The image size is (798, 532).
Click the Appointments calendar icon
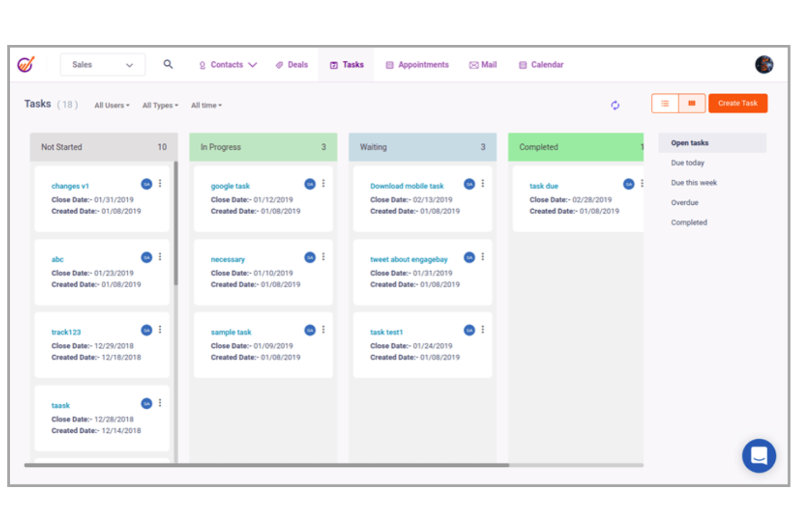[389, 65]
